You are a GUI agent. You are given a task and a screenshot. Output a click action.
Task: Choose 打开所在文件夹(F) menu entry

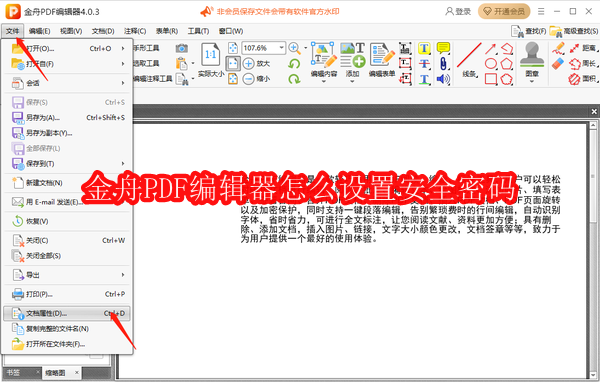[x=67, y=344]
